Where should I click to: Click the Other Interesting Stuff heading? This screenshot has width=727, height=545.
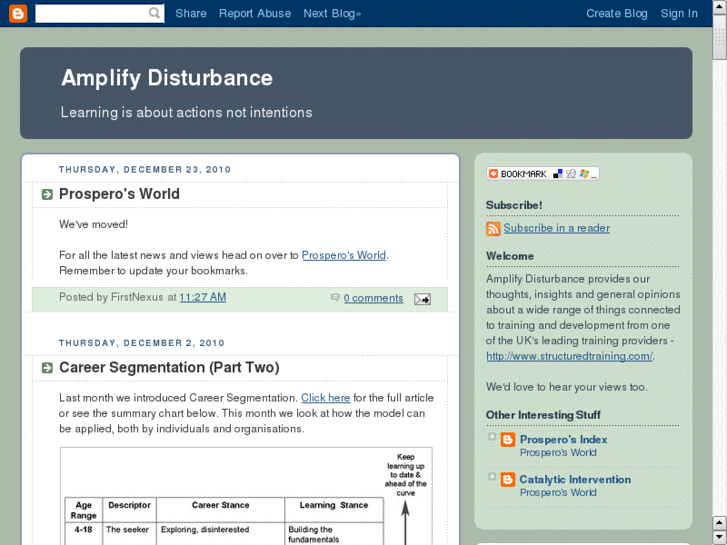coord(543,415)
